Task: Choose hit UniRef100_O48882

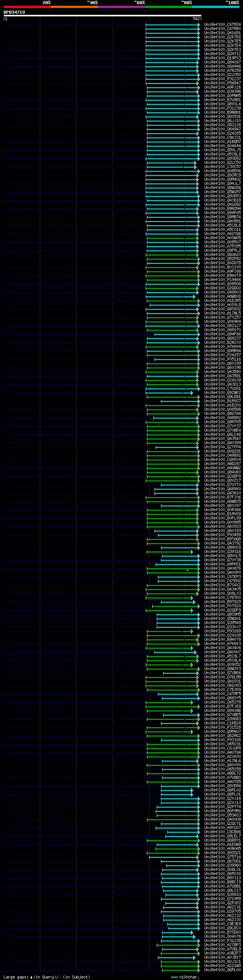Action: coord(222,418)
